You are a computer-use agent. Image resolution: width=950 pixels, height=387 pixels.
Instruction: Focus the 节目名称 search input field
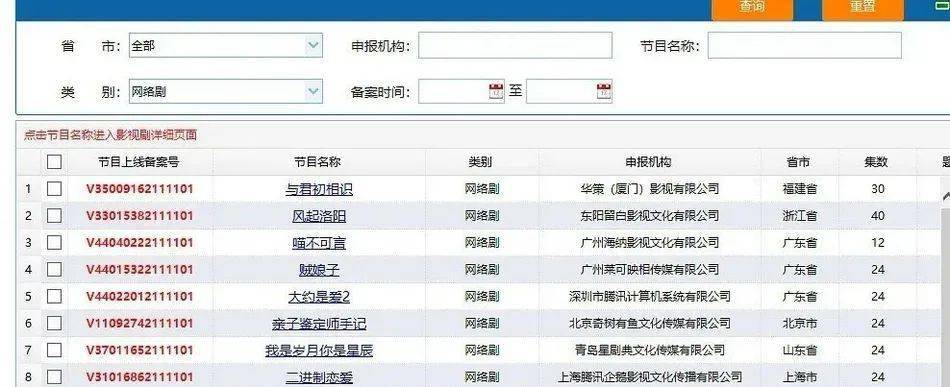[805, 45]
